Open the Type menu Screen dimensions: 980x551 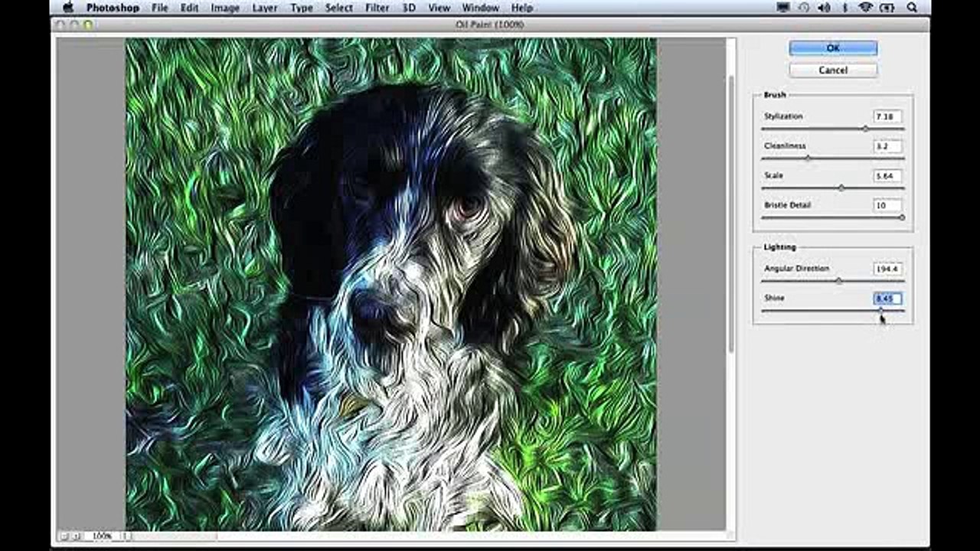302,8
